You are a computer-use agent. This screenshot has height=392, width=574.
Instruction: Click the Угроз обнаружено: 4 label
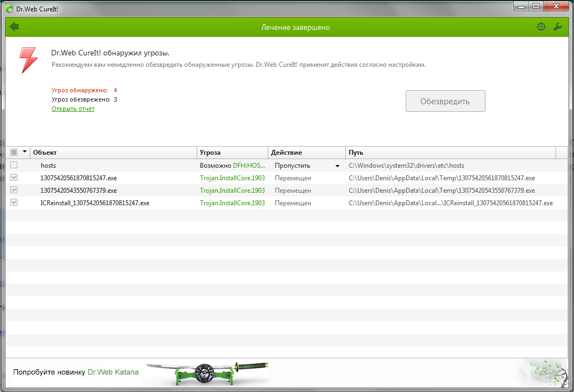[x=84, y=91]
